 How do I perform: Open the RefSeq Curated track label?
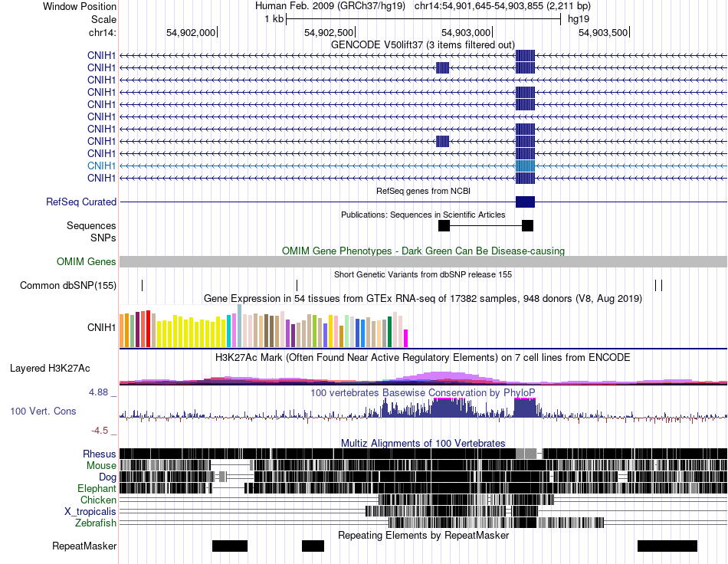point(81,202)
